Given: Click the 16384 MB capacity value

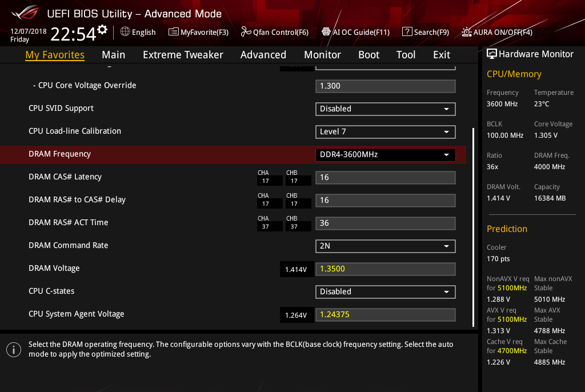Looking at the screenshot, I should pyautogui.click(x=550, y=198).
